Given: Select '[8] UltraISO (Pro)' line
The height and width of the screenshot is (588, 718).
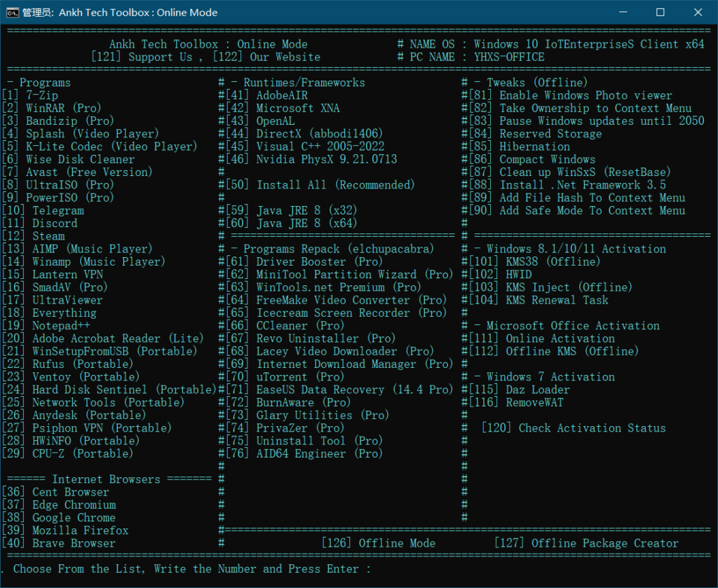Looking at the screenshot, I should [x=57, y=185].
